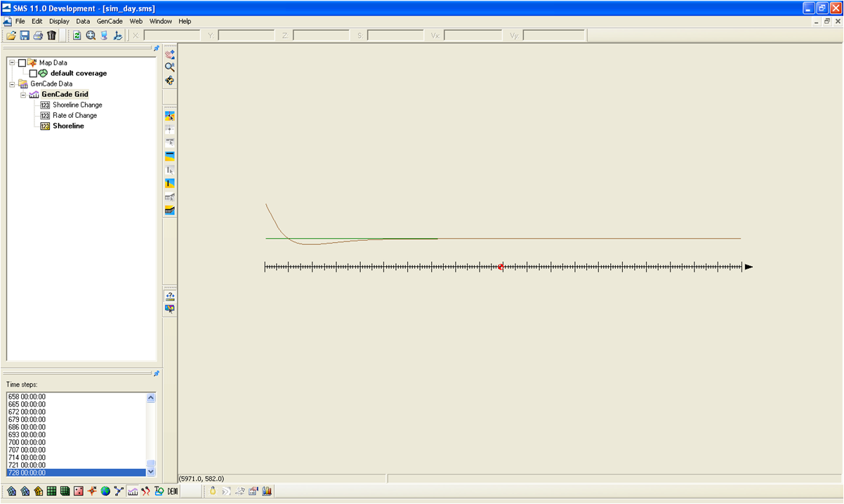Refresh the display with the green arrows icon
The height and width of the screenshot is (504, 844).
tap(77, 35)
